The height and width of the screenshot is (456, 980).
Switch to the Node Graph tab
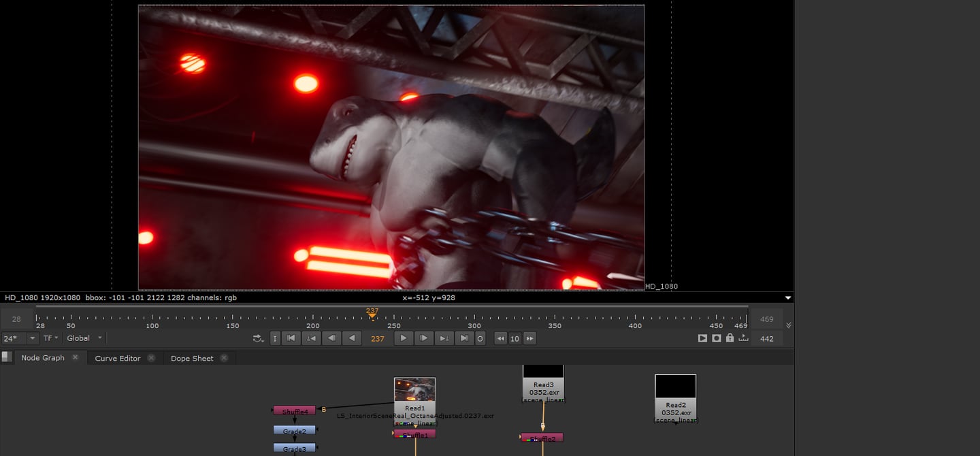43,358
